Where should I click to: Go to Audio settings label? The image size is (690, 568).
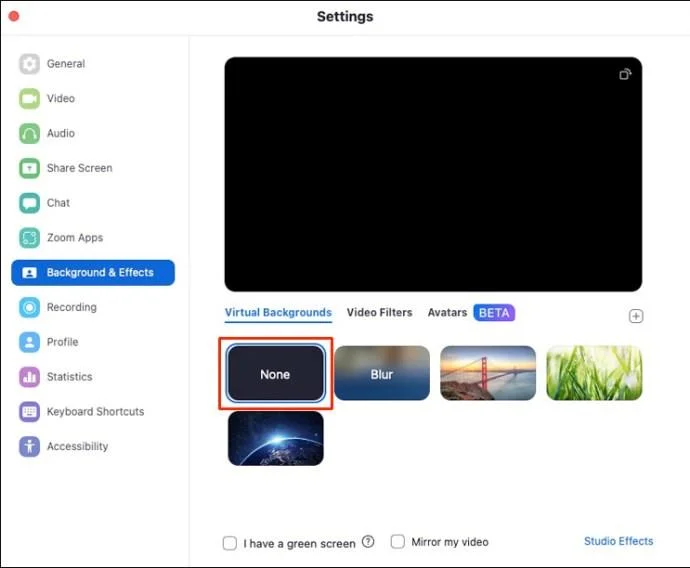point(61,133)
